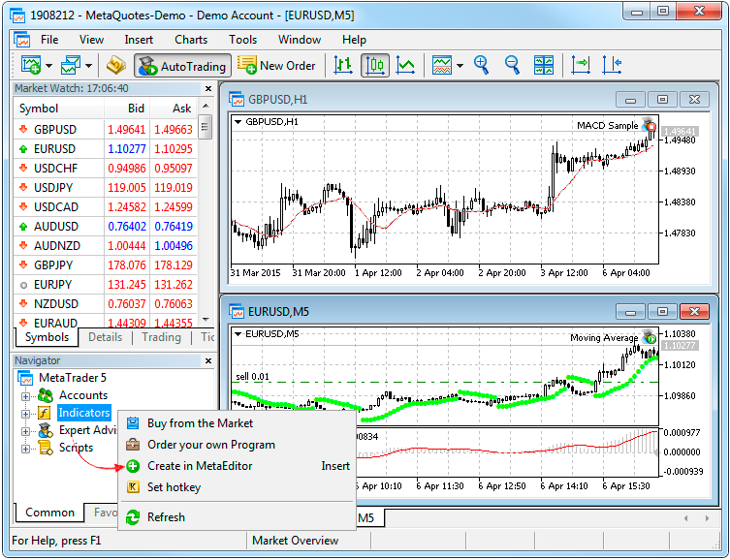Choose Refresh in context menu
Screen dimensions: 730x560
237,517
